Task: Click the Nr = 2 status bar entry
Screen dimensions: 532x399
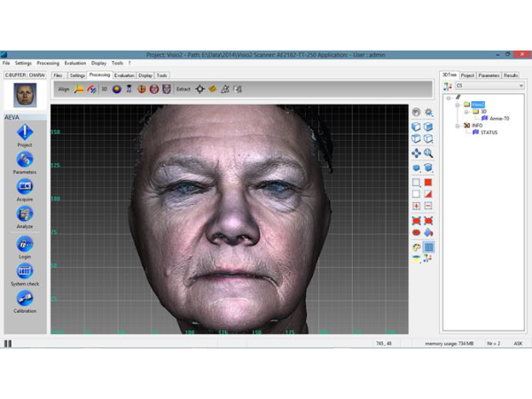Action: click(x=493, y=344)
